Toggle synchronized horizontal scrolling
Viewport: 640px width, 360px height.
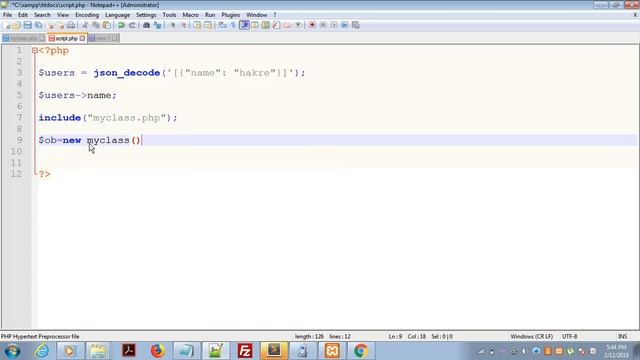(x=208, y=25)
